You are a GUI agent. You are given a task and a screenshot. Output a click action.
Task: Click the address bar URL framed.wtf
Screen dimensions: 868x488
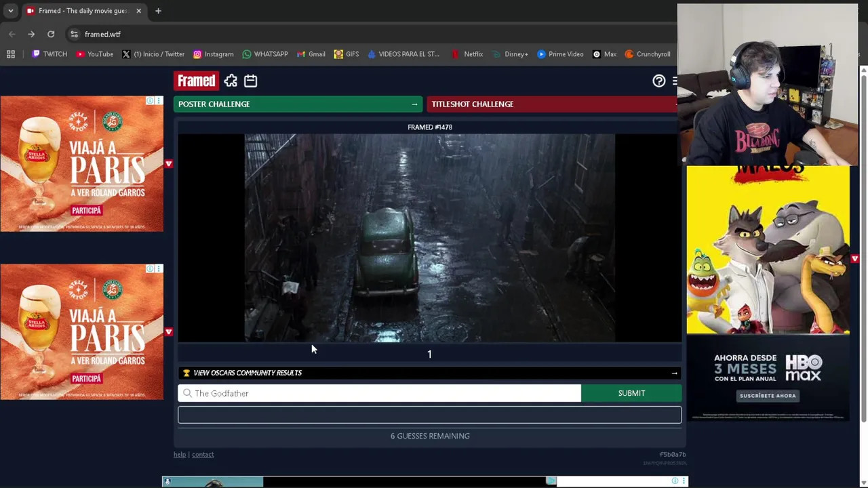[x=102, y=34]
